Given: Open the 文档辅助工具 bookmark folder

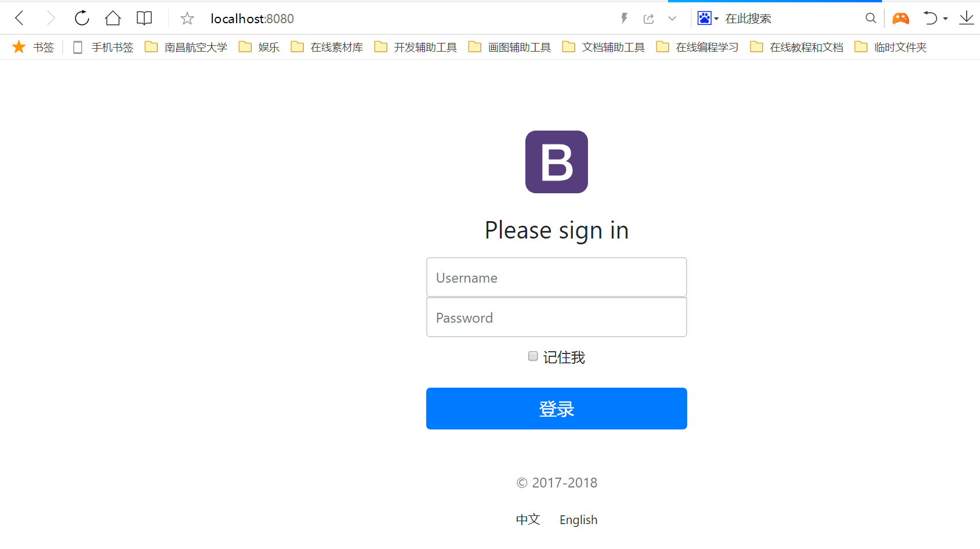Looking at the screenshot, I should (x=604, y=47).
